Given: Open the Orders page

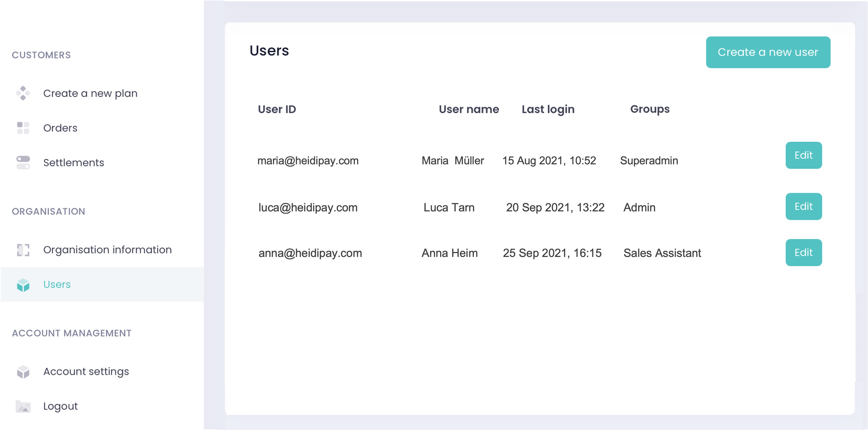Looking at the screenshot, I should click(x=60, y=128).
